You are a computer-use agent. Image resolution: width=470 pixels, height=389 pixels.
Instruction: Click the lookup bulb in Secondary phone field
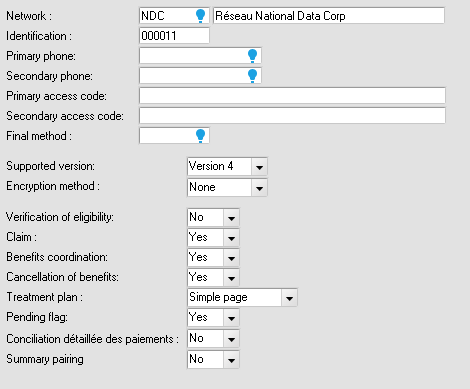tap(252, 76)
